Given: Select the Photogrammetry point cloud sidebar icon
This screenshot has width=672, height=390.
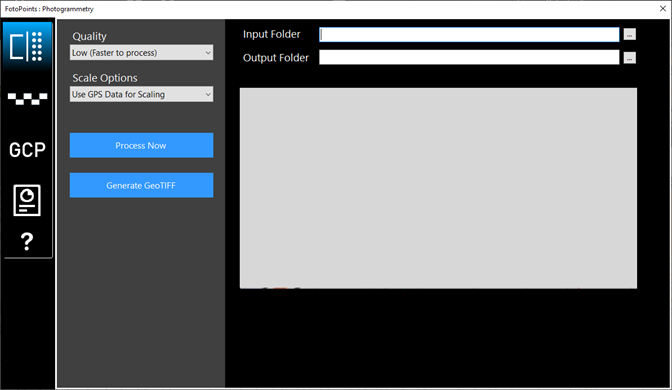Looking at the screenshot, I should (x=27, y=46).
